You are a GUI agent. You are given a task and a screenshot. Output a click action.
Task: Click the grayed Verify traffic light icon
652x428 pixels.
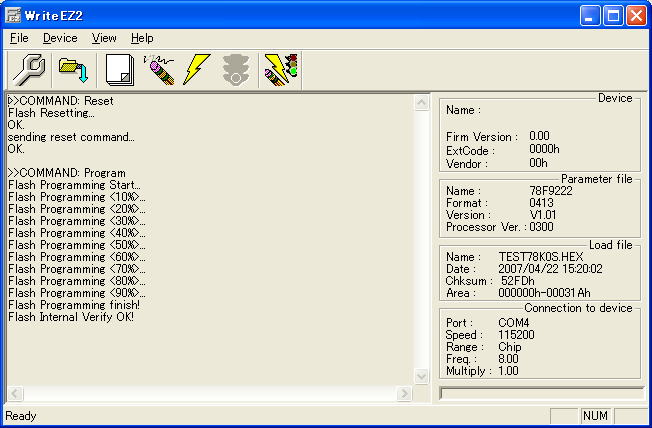pos(236,69)
